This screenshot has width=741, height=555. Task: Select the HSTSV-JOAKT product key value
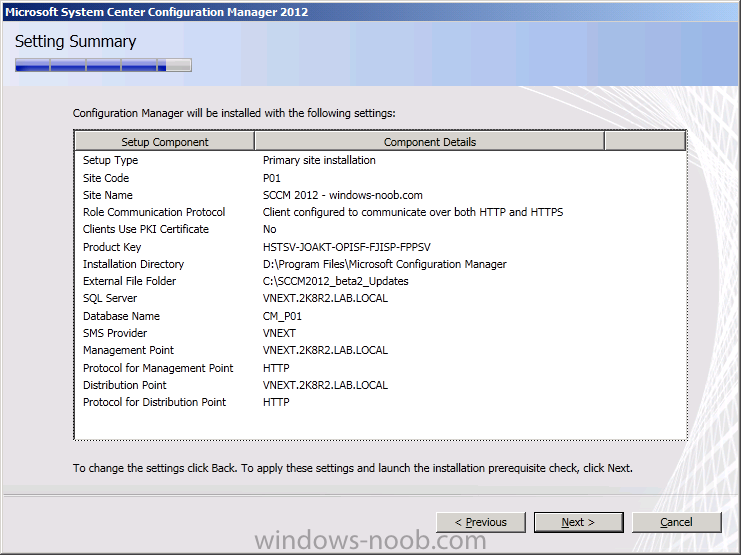click(x=347, y=247)
